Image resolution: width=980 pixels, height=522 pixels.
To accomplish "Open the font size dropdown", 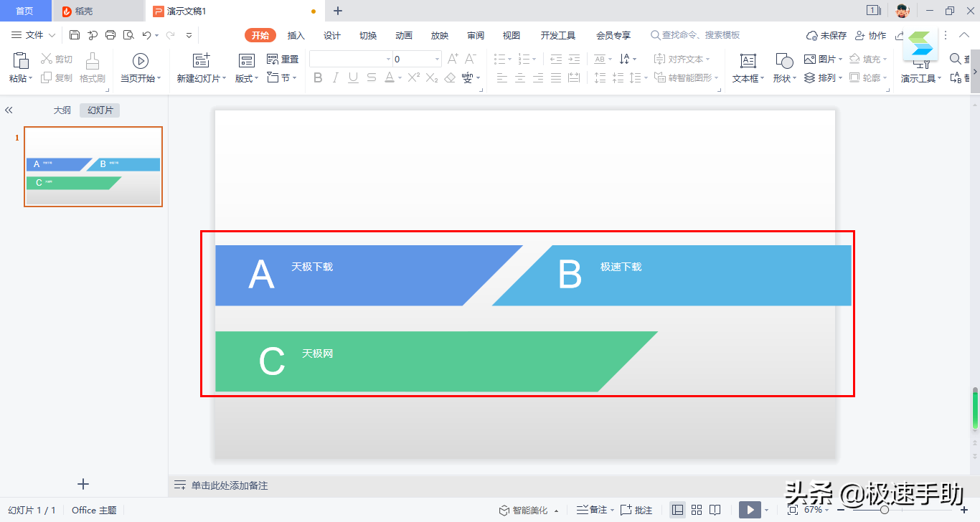I will pyautogui.click(x=438, y=60).
